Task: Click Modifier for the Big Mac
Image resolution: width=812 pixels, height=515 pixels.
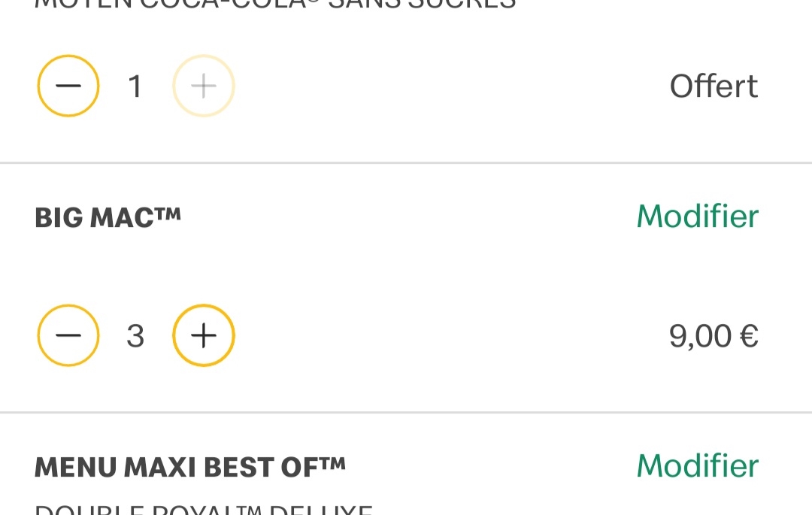Action: tap(697, 217)
